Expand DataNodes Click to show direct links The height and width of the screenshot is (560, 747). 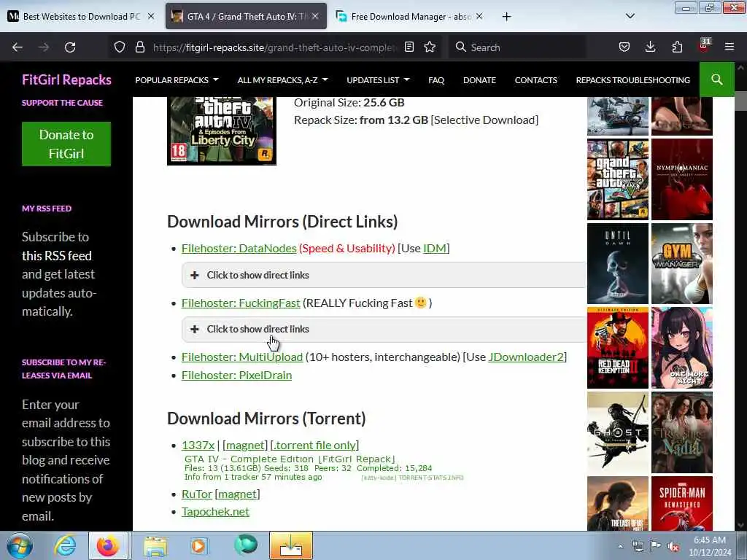[x=384, y=275]
